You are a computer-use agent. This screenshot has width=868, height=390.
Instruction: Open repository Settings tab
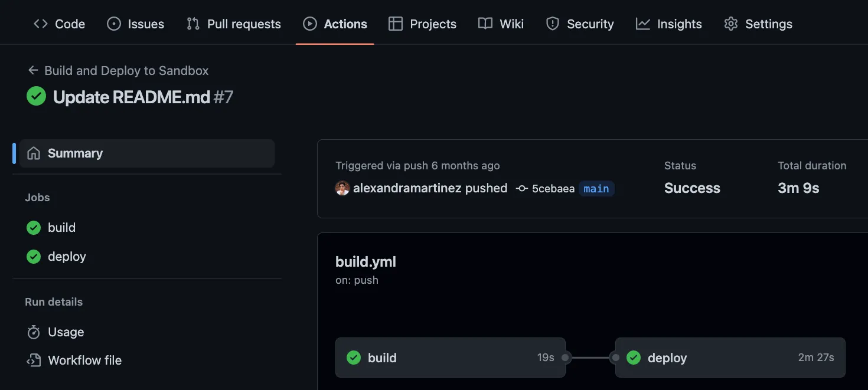pyautogui.click(x=758, y=24)
